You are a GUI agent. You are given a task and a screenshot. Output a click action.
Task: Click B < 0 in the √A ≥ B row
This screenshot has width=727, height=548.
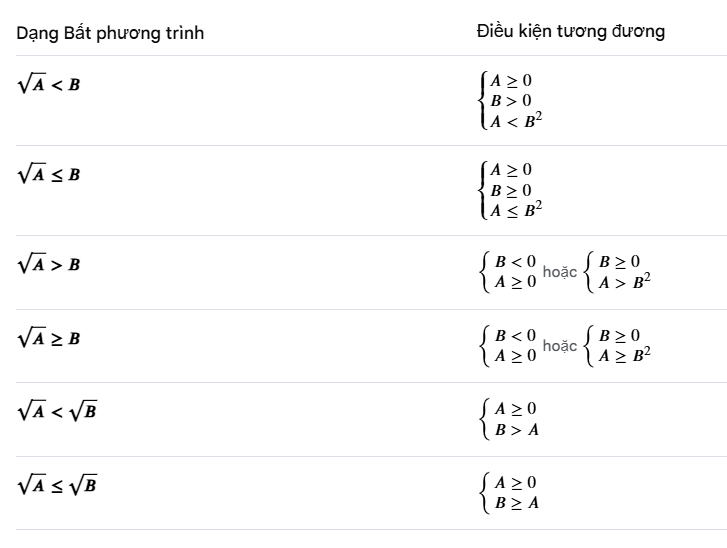pyautogui.click(x=516, y=336)
